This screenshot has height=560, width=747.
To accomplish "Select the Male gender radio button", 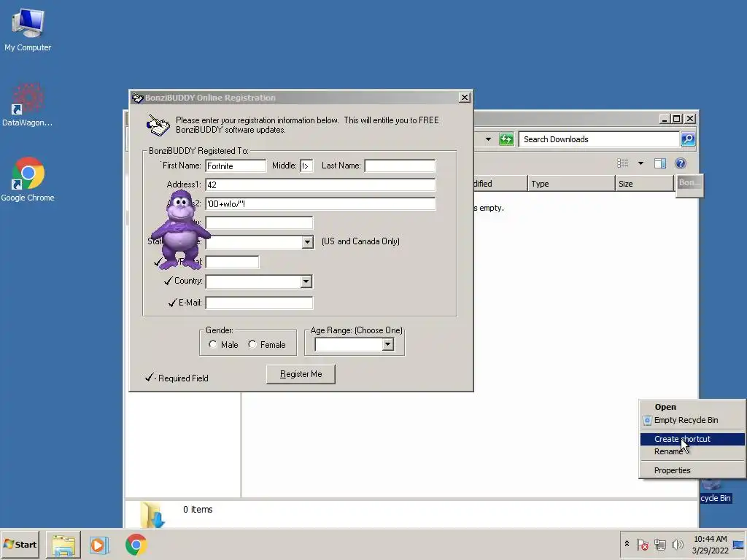I will tap(213, 344).
